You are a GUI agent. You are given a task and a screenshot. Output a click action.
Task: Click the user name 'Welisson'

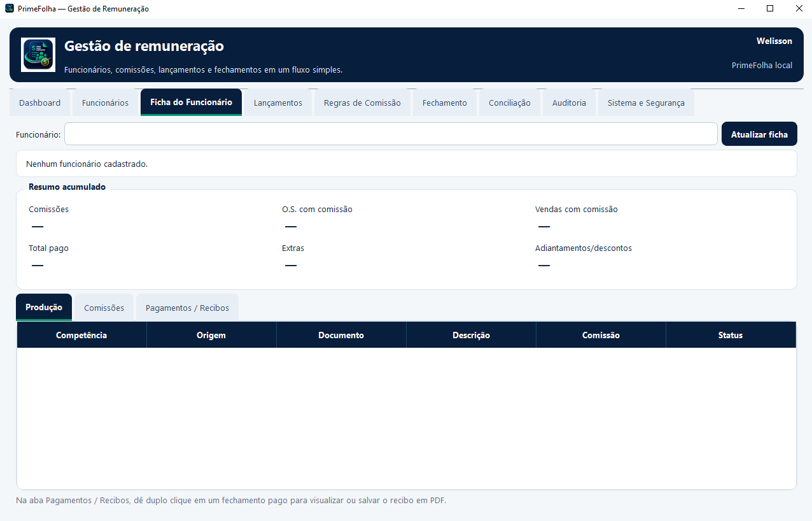[774, 41]
